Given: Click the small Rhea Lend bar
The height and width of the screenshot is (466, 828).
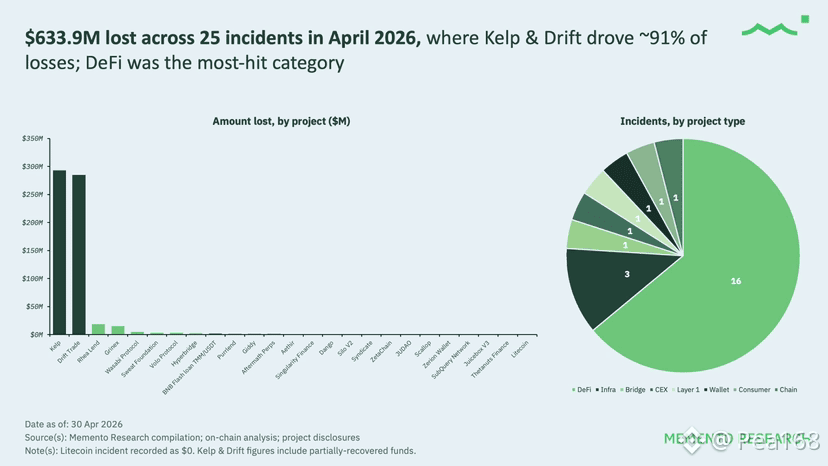Looking at the screenshot, I should click(x=98, y=329).
